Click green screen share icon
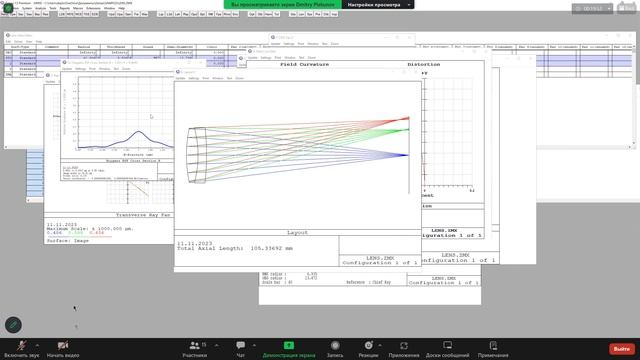 tap(289, 345)
